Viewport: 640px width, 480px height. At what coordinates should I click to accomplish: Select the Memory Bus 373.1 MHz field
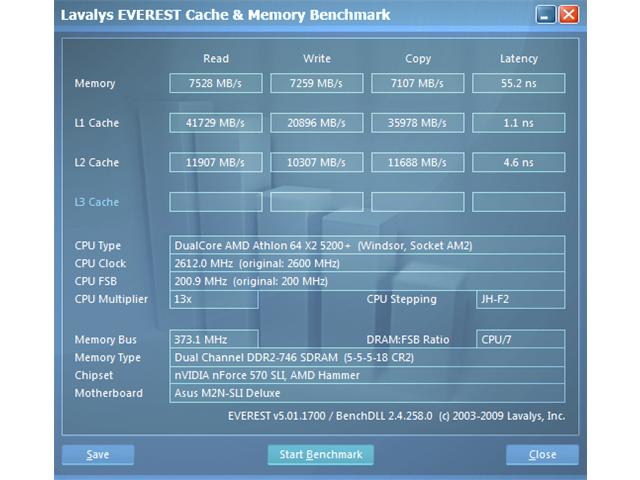214,340
